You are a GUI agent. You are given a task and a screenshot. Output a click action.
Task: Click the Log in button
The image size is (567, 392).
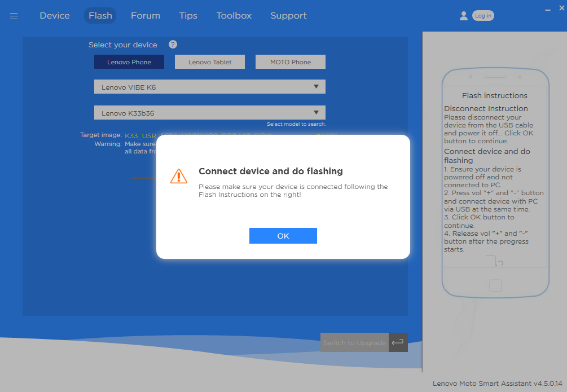pos(483,16)
